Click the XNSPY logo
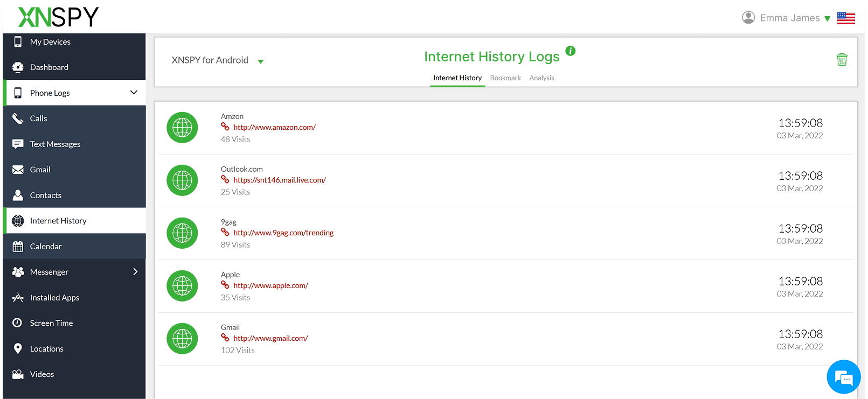 tap(58, 17)
